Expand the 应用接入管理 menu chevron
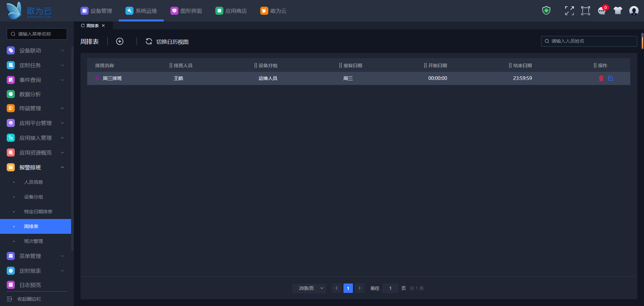 point(62,138)
